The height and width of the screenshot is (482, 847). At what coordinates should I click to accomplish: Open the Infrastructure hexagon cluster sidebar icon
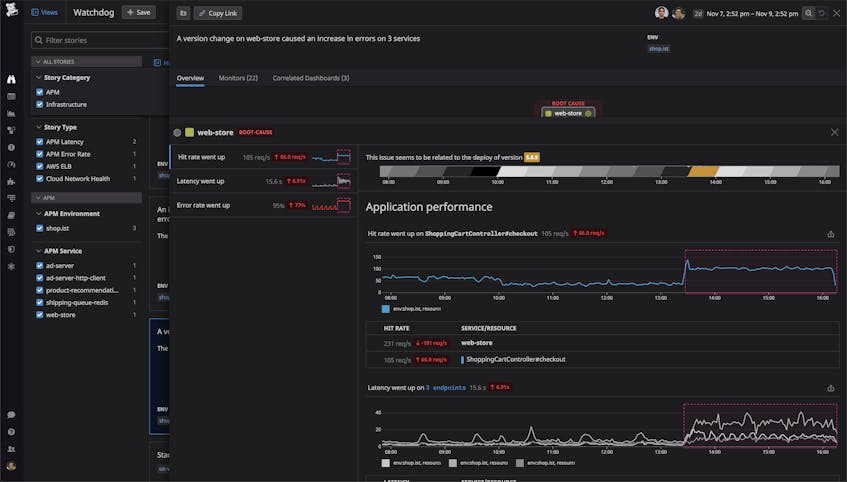[x=11, y=130]
